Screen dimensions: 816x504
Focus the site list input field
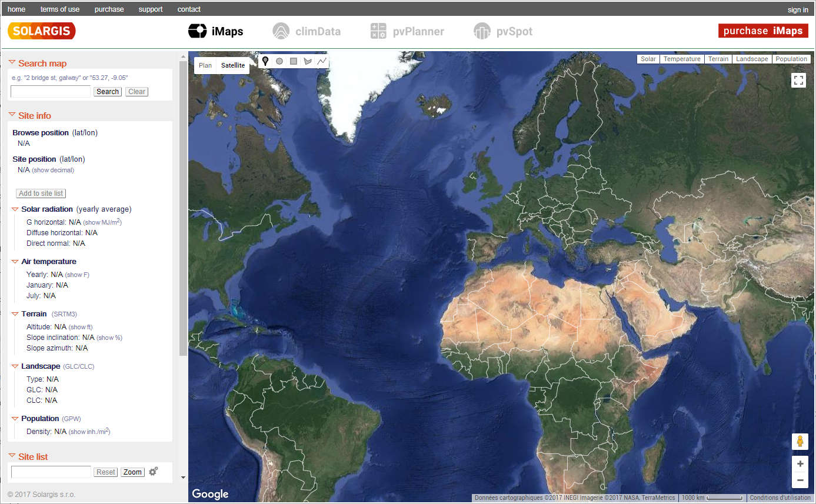[51, 472]
